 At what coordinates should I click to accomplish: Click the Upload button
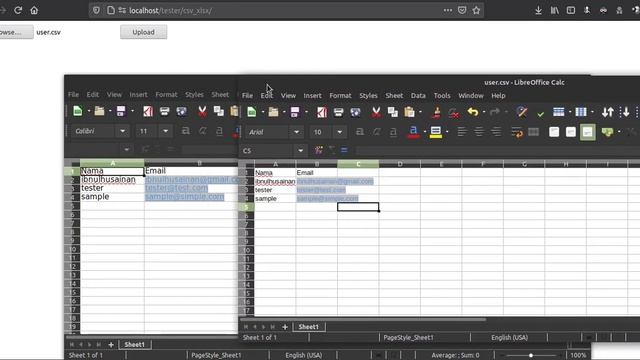point(143,32)
